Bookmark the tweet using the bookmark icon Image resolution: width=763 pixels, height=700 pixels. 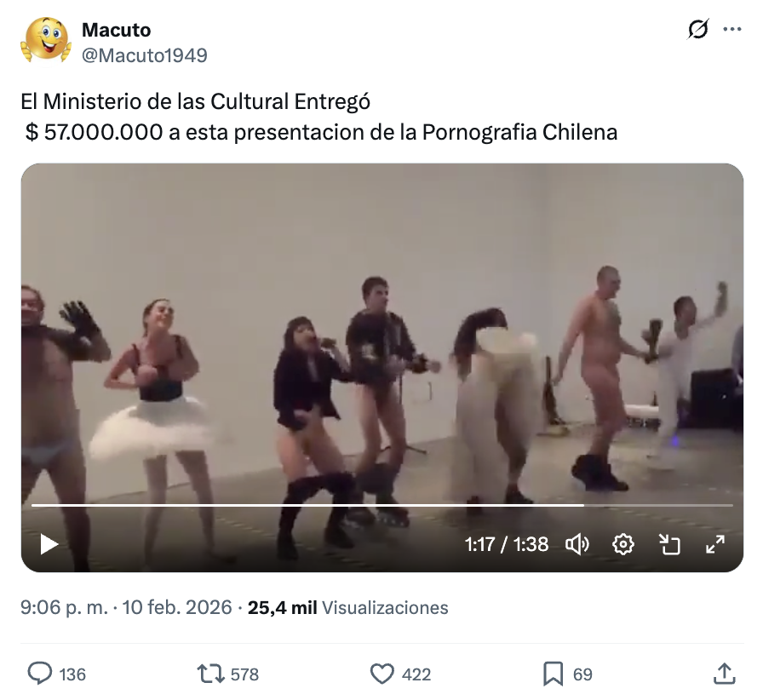click(x=553, y=674)
